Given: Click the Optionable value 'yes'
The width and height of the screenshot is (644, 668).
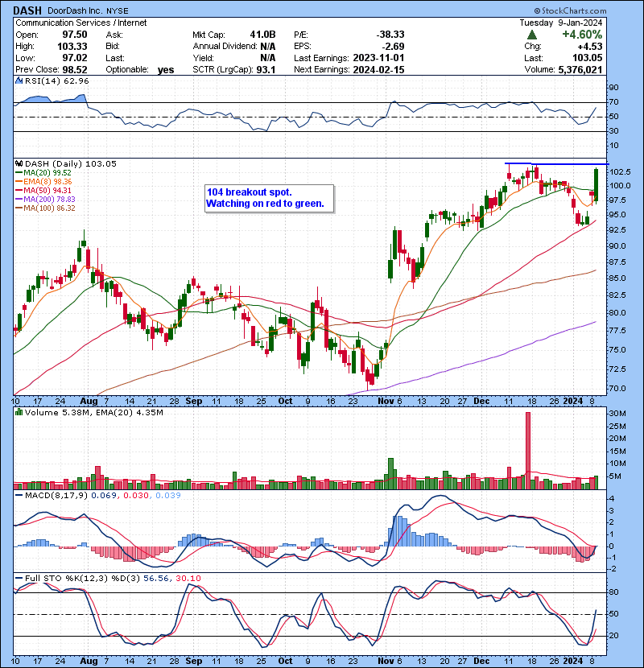Looking at the screenshot, I should 165,70.
